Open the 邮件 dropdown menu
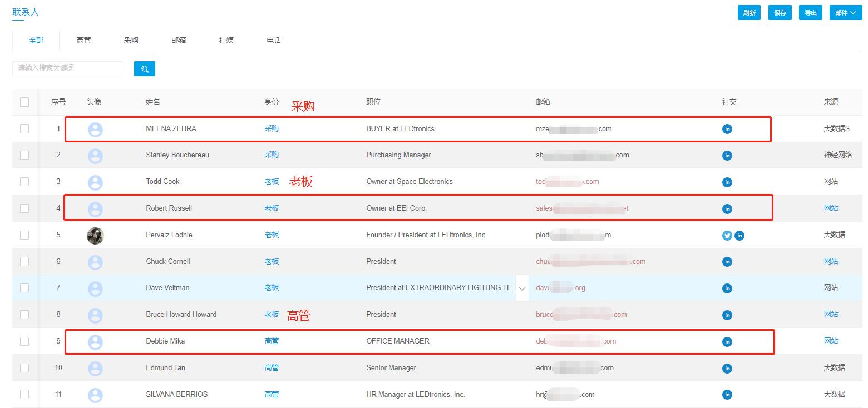Image resolution: width=868 pixels, height=408 pixels. 845,12
